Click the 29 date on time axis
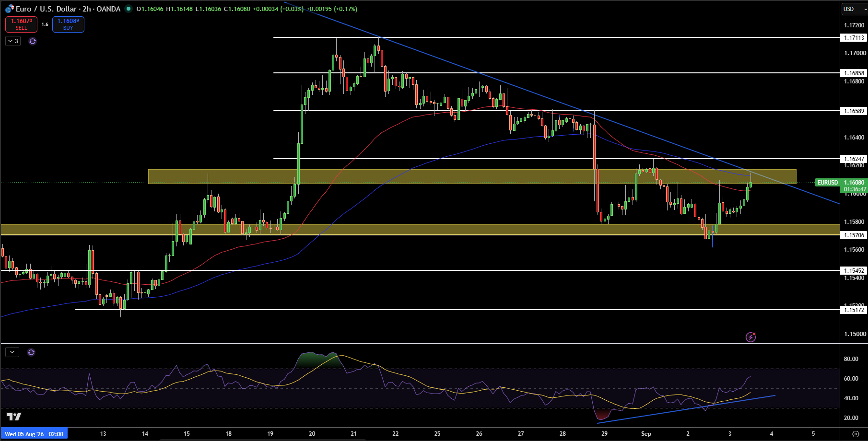868x441 pixels. [x=604, y=434]
